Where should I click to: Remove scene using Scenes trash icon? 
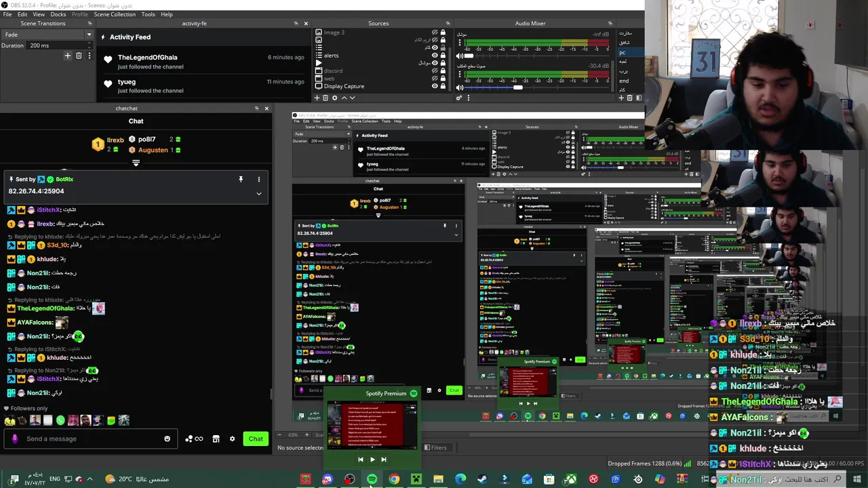(x=629, y=98)
